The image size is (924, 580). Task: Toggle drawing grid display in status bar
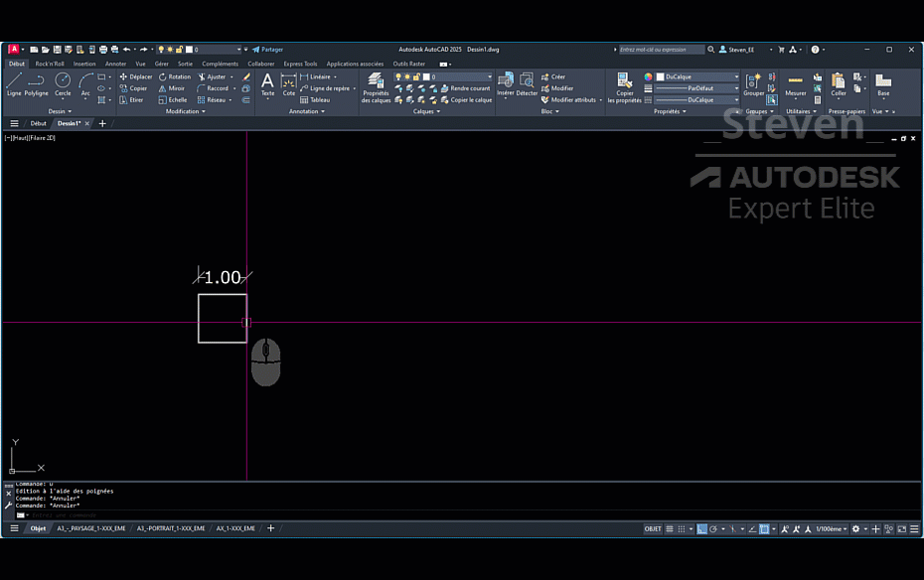[x=670, y=528]
